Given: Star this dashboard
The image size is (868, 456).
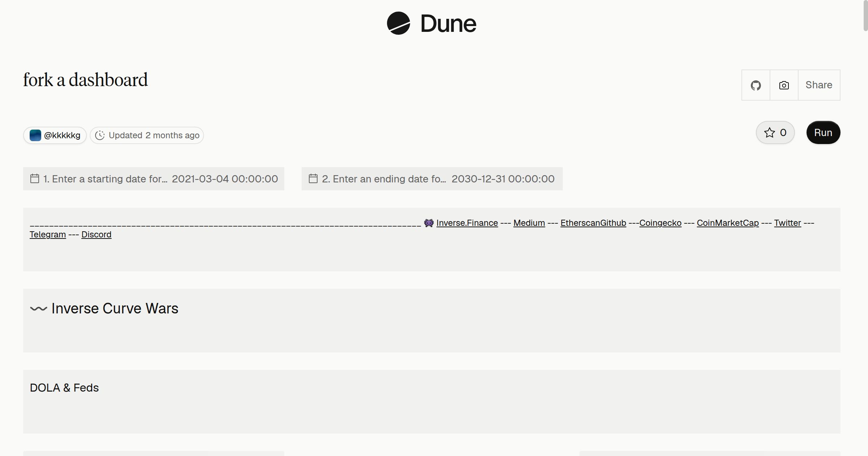Looking at the screenshot, I should tap(775, 132).
